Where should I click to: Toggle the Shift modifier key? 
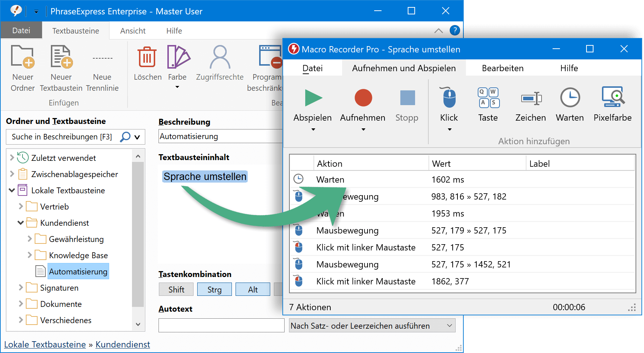coord(176,290)
